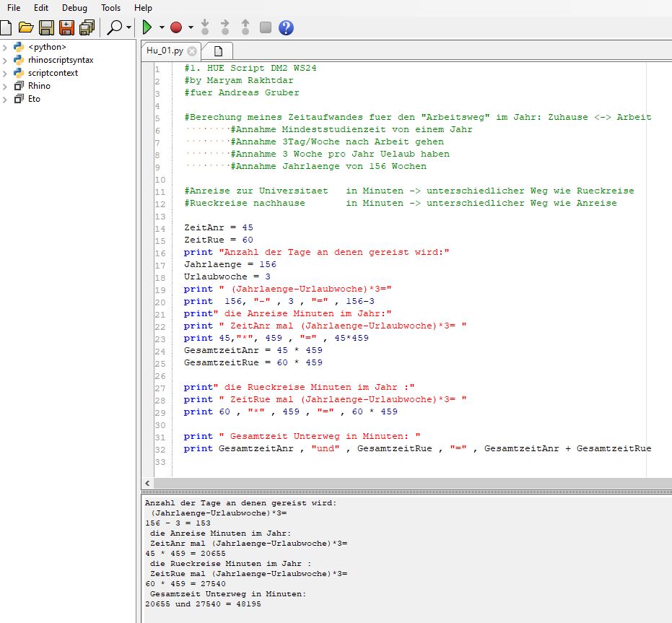Click the Step Into down-arrow icon
The image size is (672, 623).
204,27
